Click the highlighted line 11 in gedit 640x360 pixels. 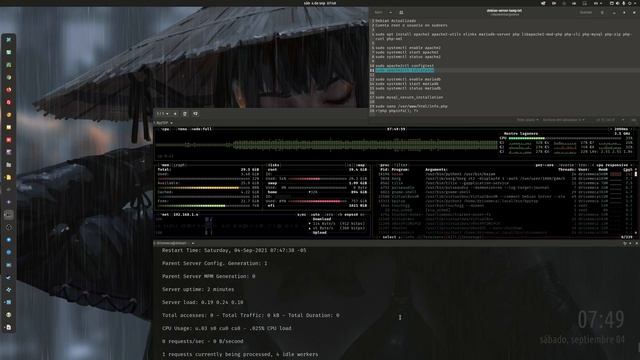click(x=404, y=70)
